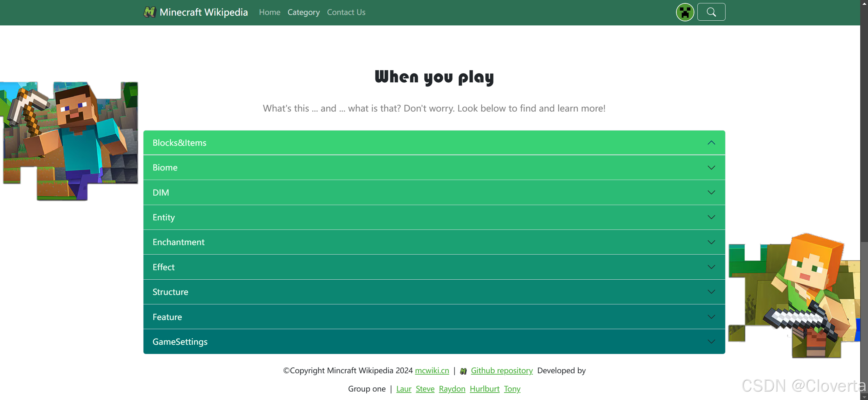The image size is (868, 400).
Task: Click the GameSettings accordion label
Action: pos(180,342)
